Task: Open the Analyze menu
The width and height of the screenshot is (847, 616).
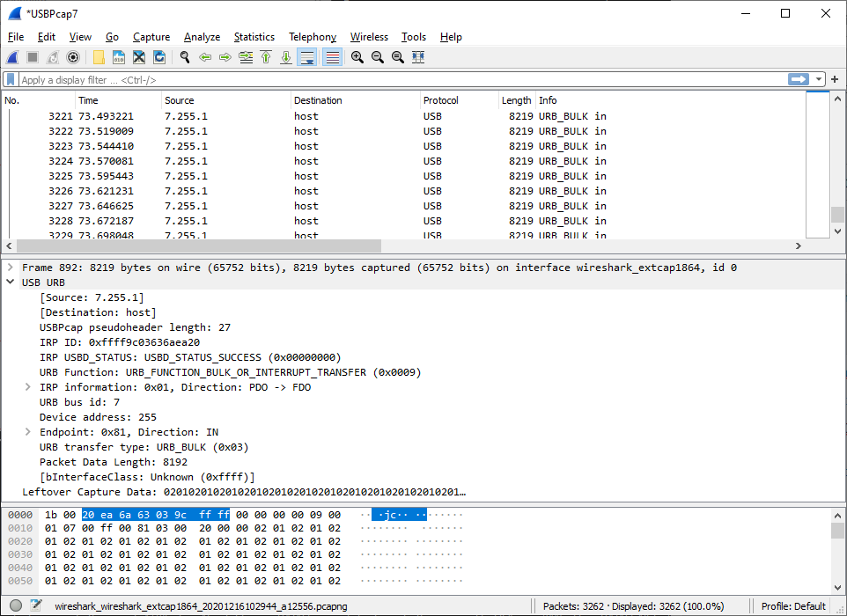Action: click(x=202, y=37)
